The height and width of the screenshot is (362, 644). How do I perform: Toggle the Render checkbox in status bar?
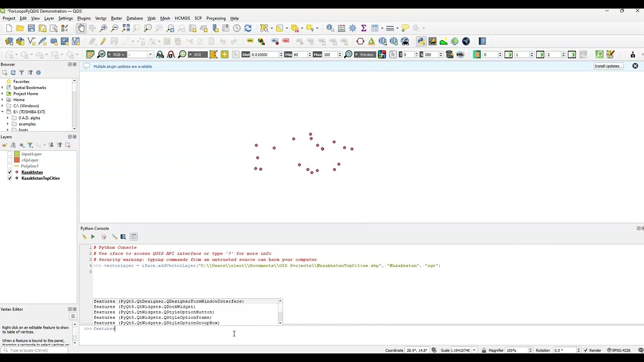(586, 350)
